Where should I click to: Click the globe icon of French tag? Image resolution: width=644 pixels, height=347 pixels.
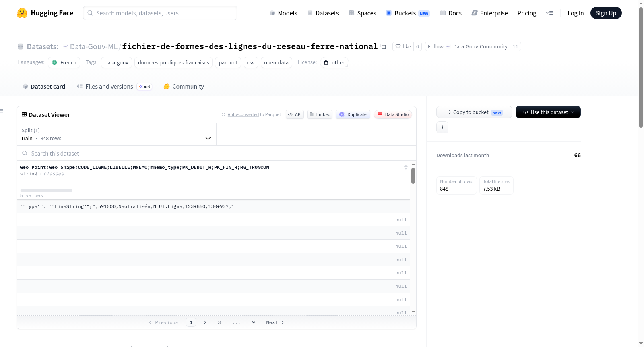(x=54, y=62)
